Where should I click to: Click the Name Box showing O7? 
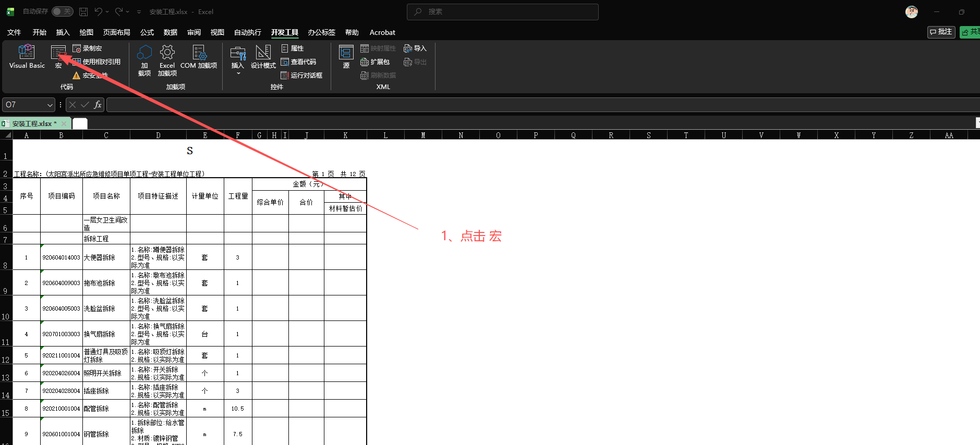(25, 105)
